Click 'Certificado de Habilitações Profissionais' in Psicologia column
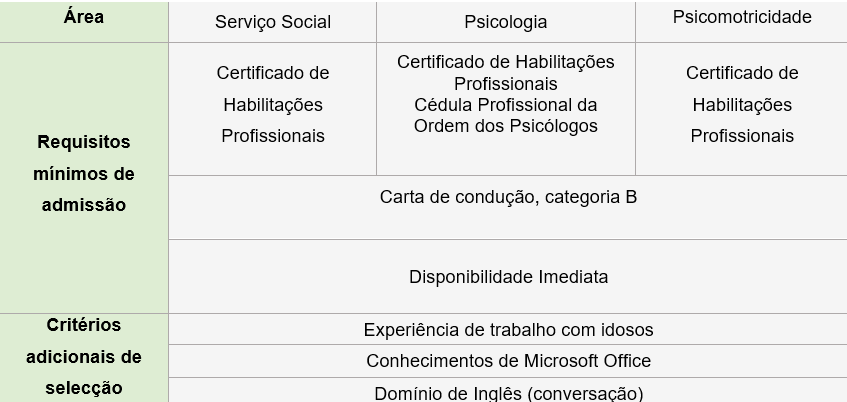The image size is (847, 402). pyautogui.click(x=506, y=73)
